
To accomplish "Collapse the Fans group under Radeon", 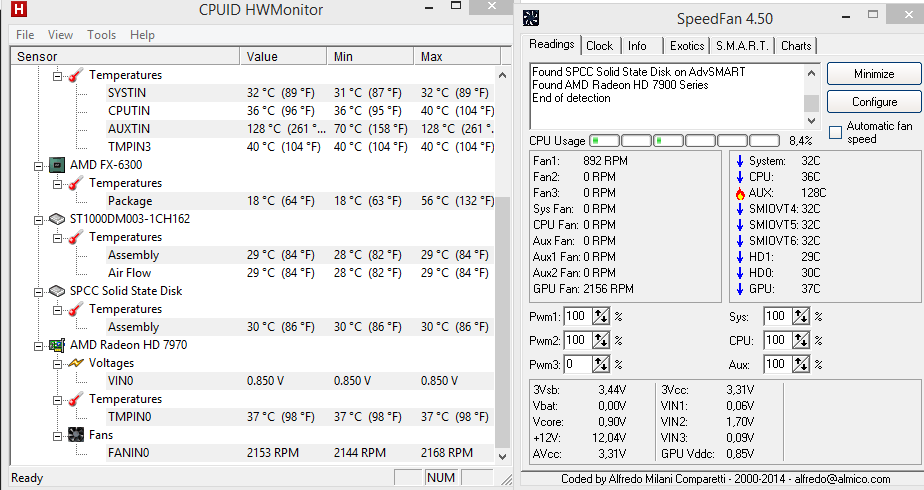I will (57, 436).
